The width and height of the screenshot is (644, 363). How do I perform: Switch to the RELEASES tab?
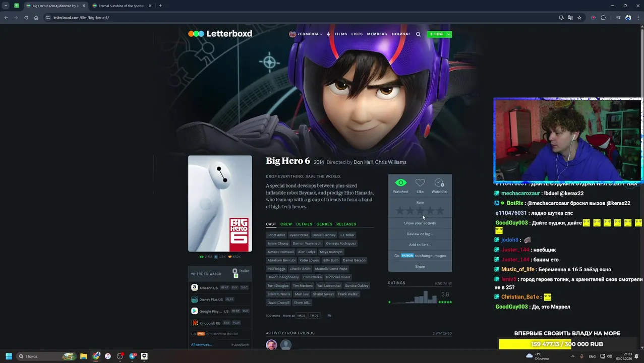(346, 224)
